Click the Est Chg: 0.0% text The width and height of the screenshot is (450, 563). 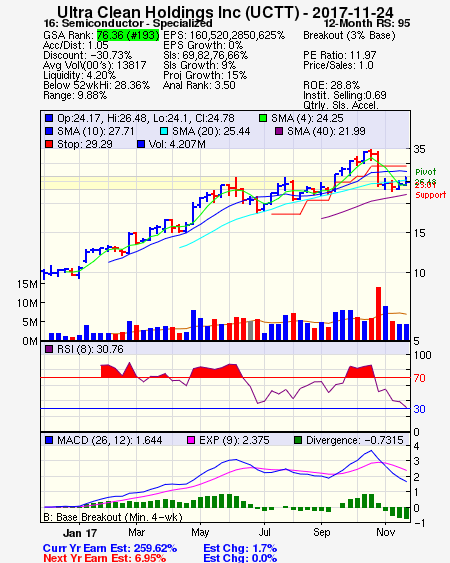click(x=240, y=558)
